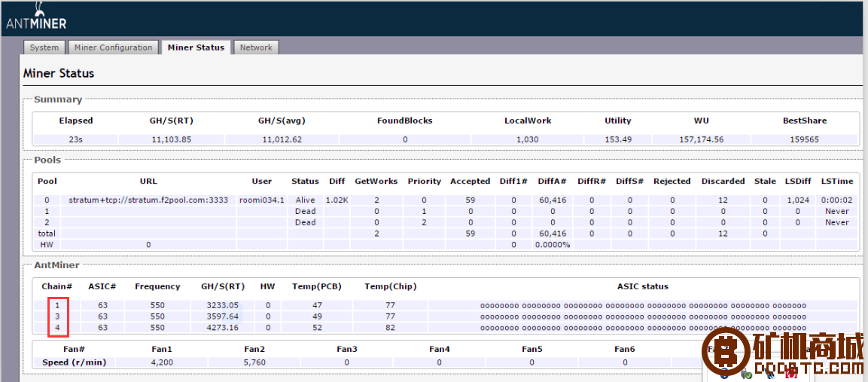Screen dimensions: 868x382
Task: Click the 'Miner Status' page heading
Action: pos(59,73)
